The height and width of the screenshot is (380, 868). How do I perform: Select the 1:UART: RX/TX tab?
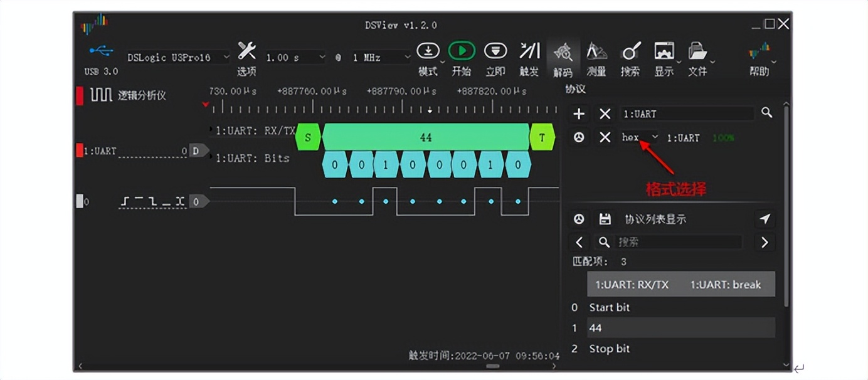pos(633,284)
